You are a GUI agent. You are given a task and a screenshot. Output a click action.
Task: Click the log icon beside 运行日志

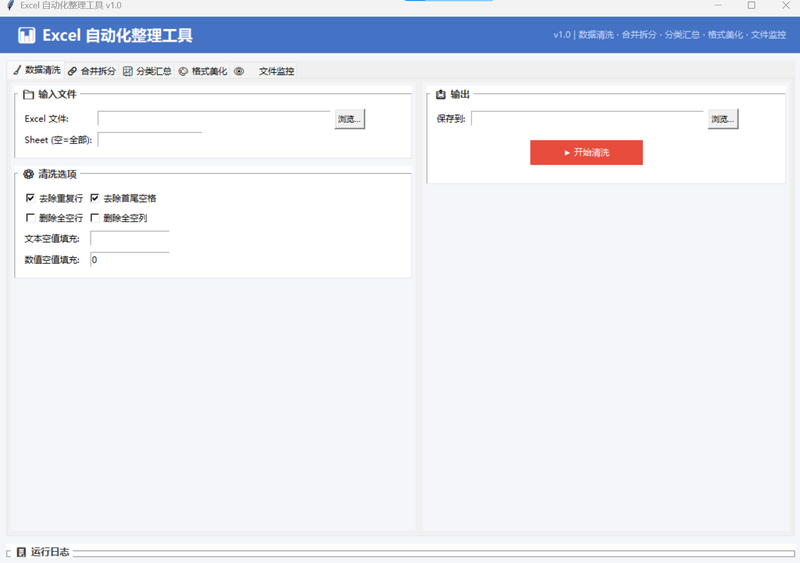tap(21, 552)
